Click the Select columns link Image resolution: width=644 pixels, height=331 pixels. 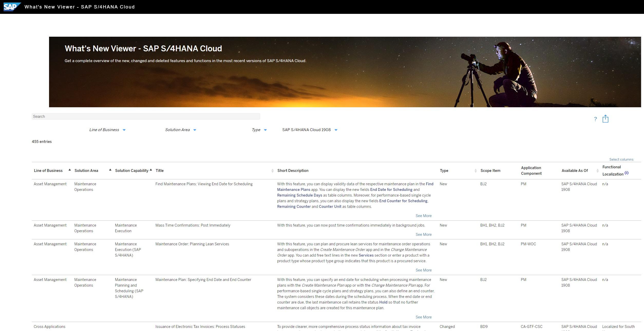(621, 159)
